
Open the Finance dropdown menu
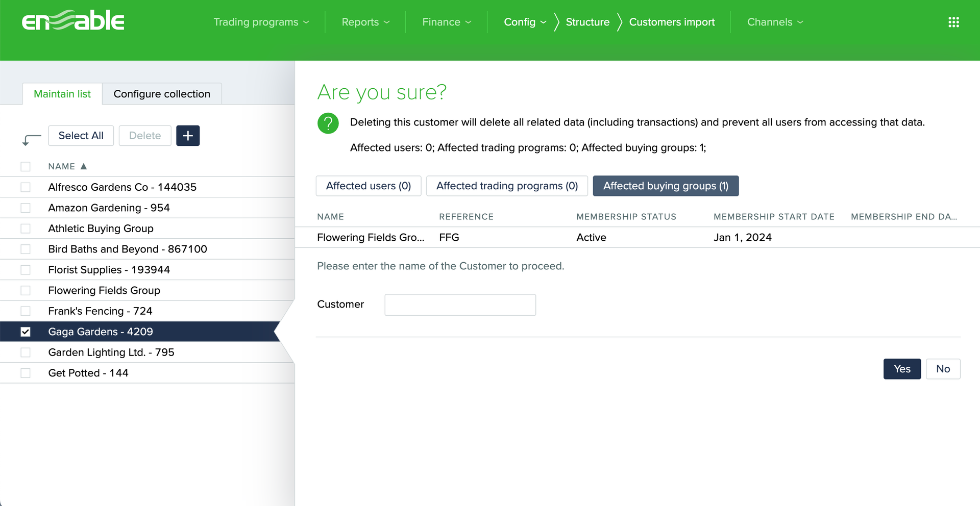click(446, 22)
